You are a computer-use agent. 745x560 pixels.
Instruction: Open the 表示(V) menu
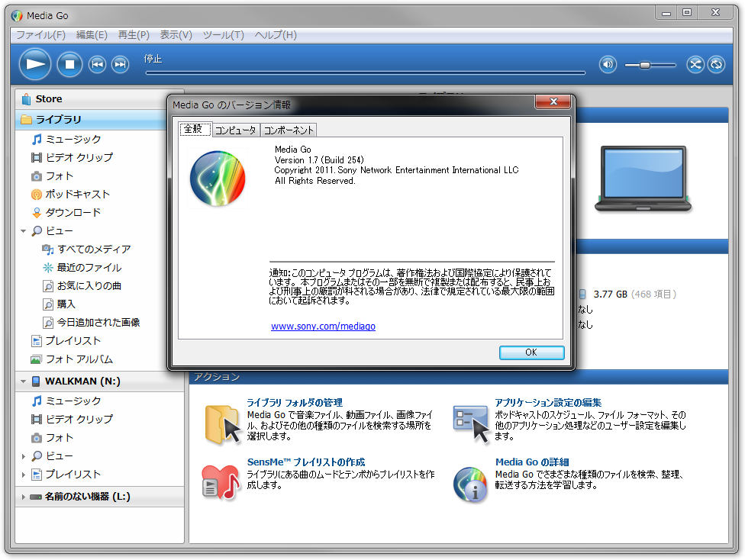176,34
